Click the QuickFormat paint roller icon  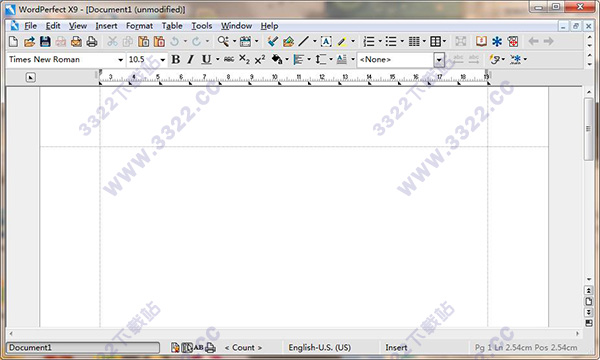[x=272, y=41]
